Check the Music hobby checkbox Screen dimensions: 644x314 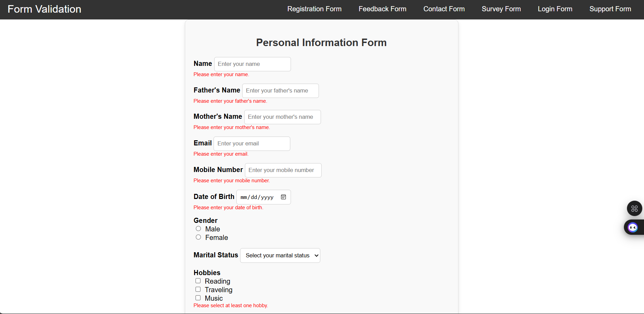click(198, 298)
